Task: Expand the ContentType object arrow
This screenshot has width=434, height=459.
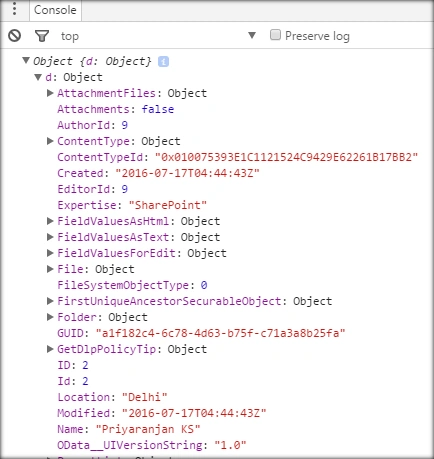Action: [x=50, y=141]
